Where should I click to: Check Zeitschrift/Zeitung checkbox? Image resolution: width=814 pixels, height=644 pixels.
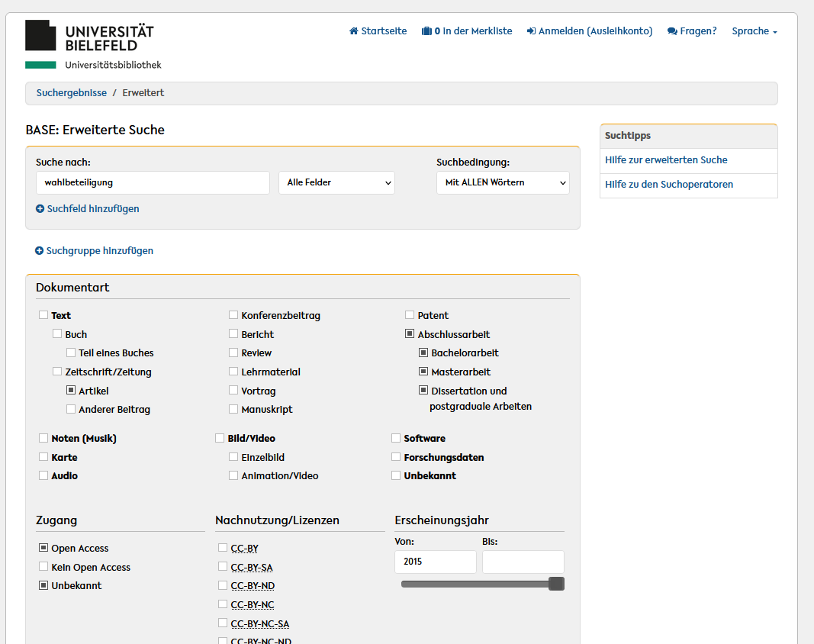(57, 371)
